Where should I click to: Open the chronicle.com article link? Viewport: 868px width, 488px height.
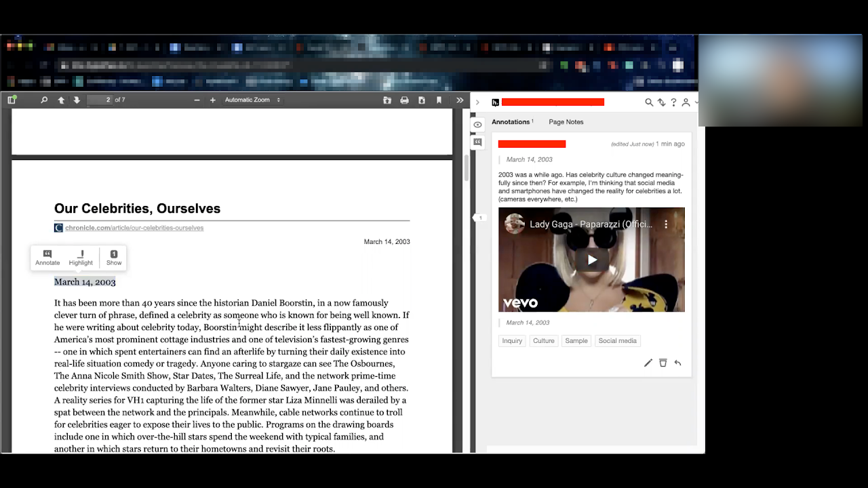(x=134, y=228)
